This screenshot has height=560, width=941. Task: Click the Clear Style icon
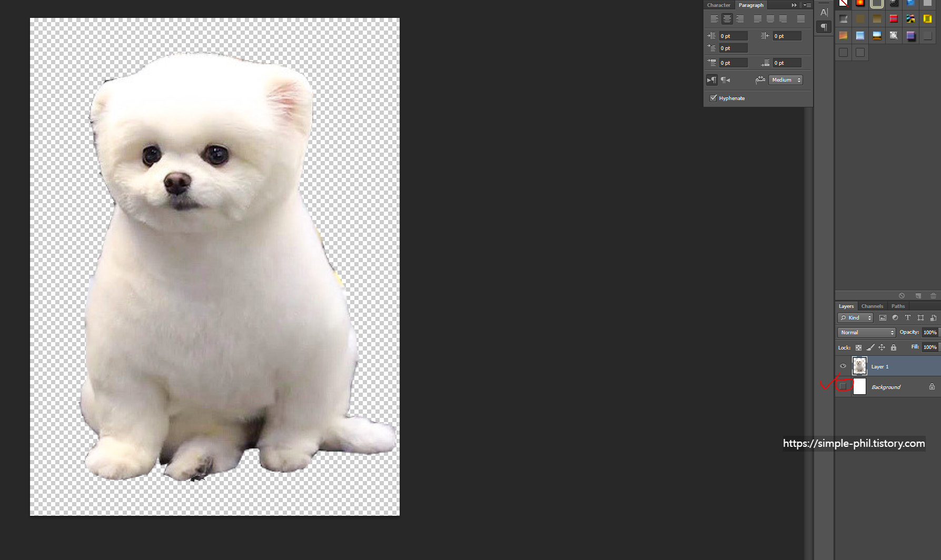902,296
